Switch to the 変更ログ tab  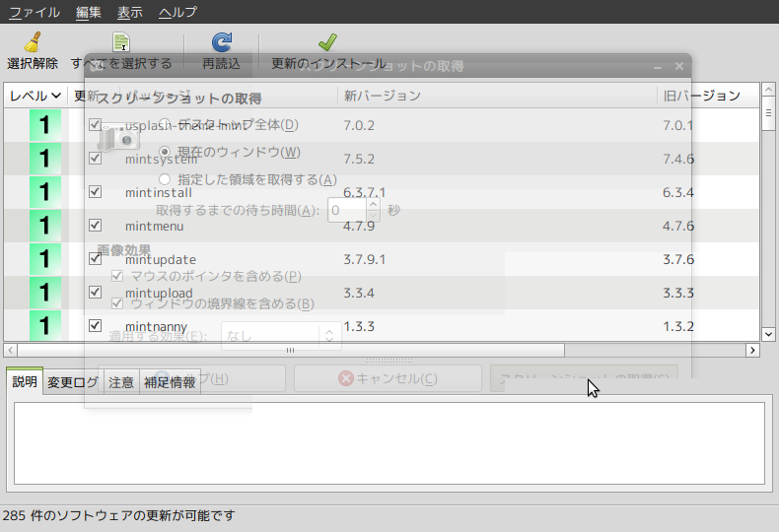(73, 382)
